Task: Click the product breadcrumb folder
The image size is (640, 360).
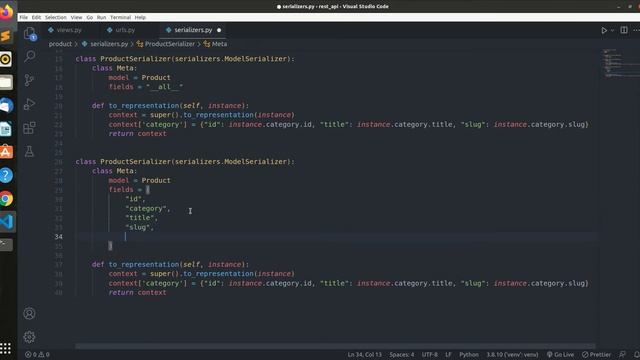Action: (x=60, y=44)
